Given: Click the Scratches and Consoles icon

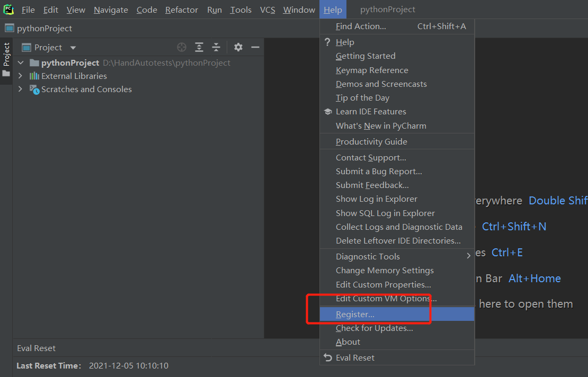Looking at the screenshot, I should [34, 89].
